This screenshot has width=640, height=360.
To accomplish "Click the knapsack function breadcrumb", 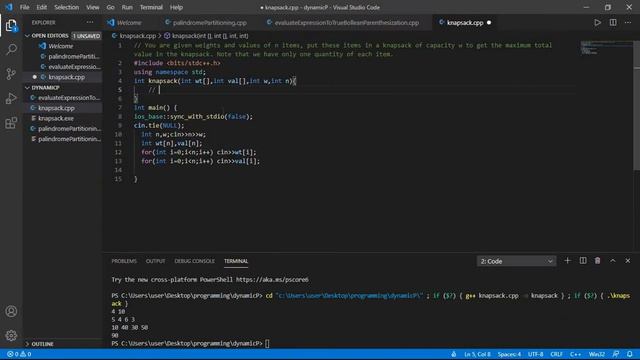I will [206, 36].
